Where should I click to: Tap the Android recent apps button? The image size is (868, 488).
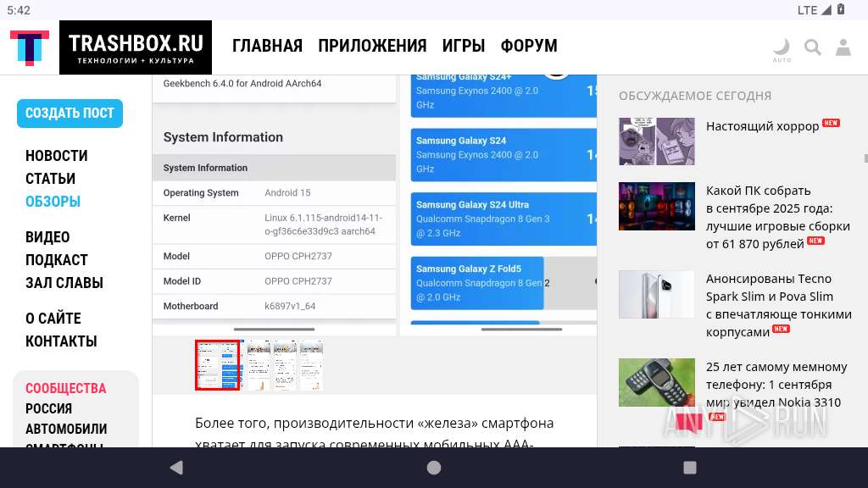coord(690,468)
